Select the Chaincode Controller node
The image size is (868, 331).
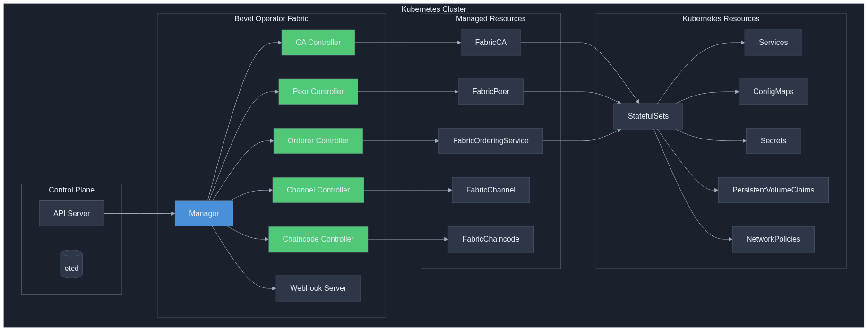318,239
